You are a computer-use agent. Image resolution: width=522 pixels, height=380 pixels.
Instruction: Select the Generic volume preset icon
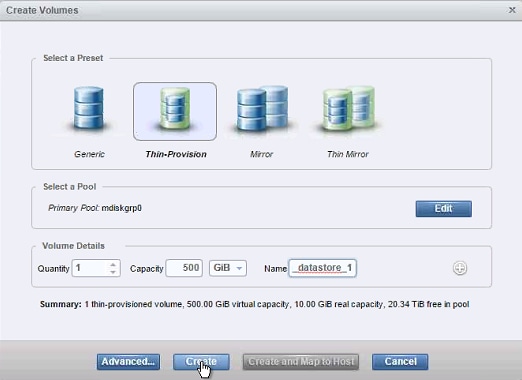pos(88,108)
